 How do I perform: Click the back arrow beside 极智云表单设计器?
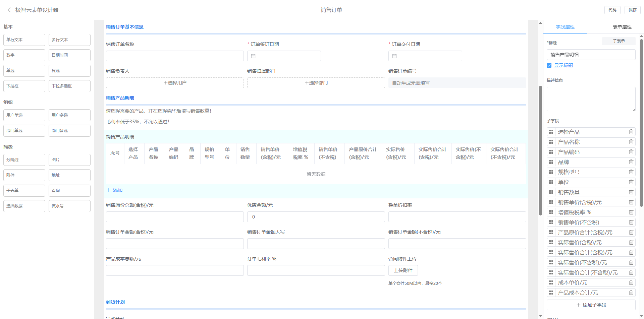point(9,10)
